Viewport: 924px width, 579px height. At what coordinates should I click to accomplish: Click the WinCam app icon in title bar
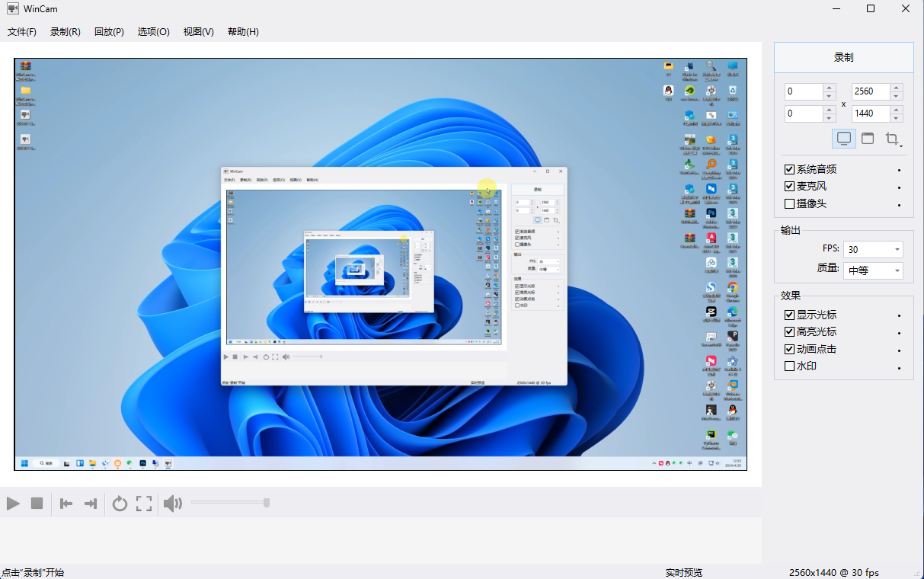(x=12, y=8)
